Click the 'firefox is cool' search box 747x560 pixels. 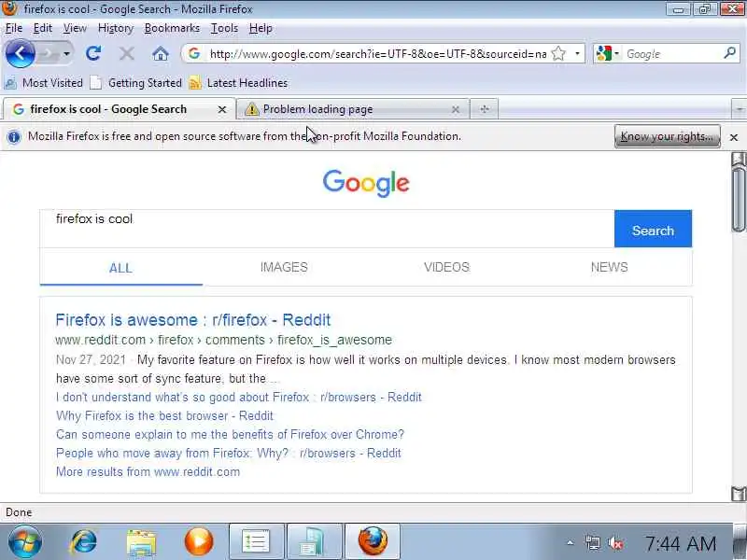327,229
